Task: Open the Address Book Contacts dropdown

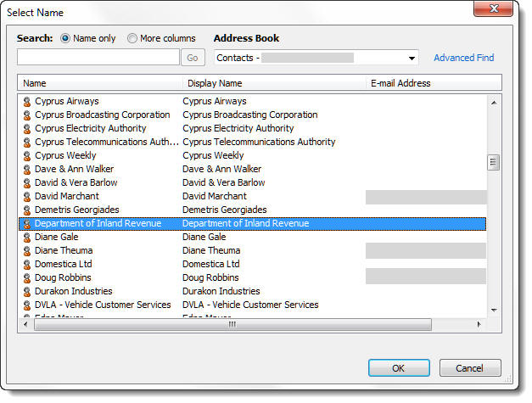Action: (316, 58)
